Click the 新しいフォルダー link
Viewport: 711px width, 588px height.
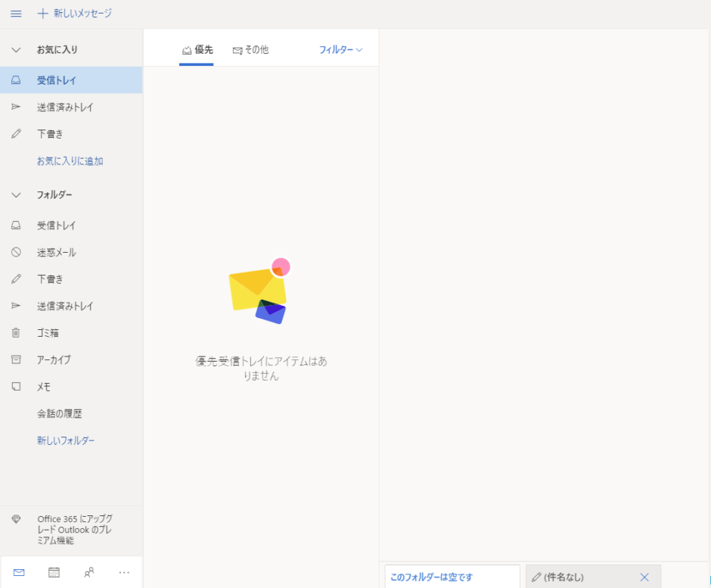pyautogui.click(x=66, y=440)
